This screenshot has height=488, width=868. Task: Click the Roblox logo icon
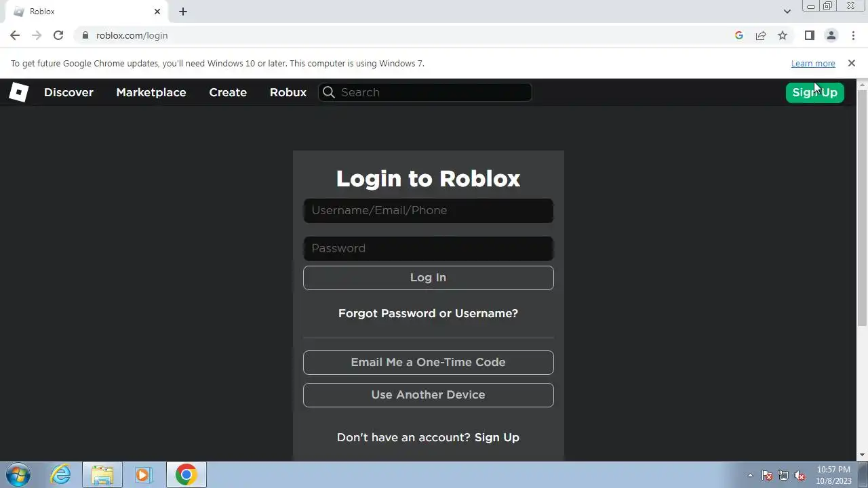pyautogui.click(x=19, y=92)
